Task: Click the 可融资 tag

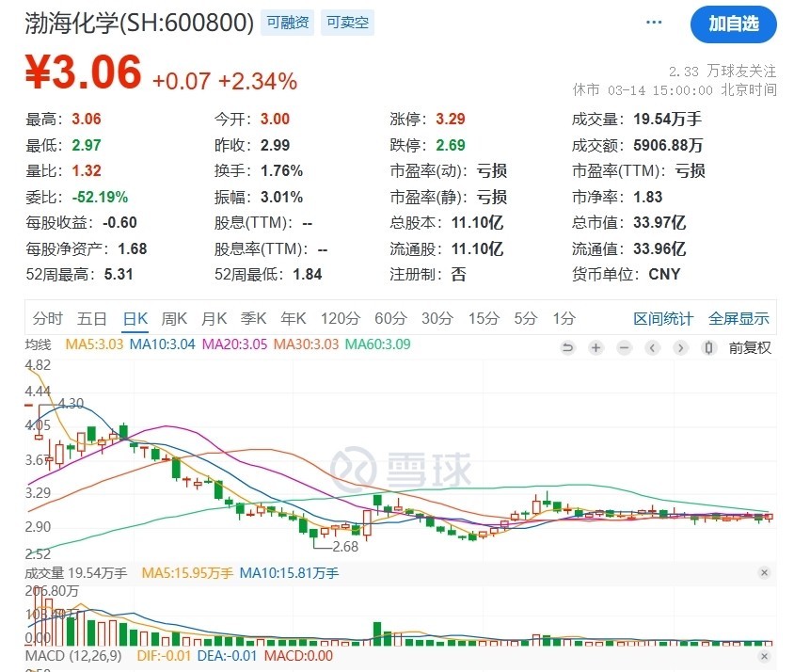Action: [x=288, y=23]
